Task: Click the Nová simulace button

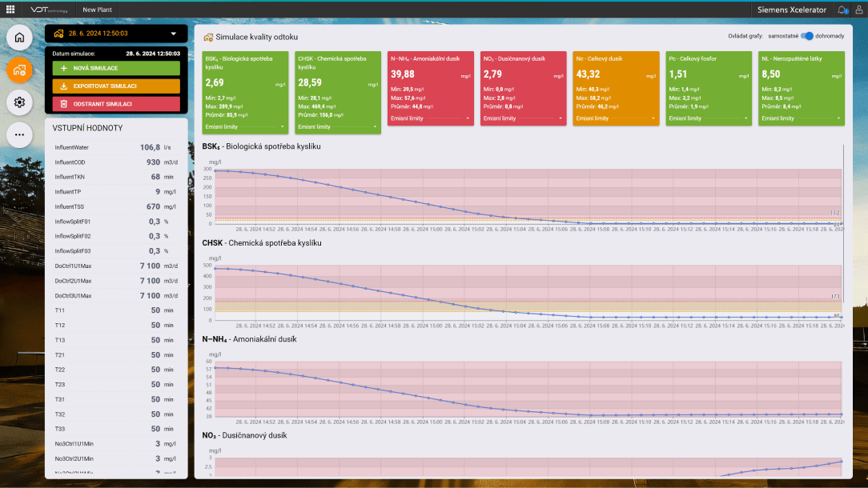Action: [116, 69]
